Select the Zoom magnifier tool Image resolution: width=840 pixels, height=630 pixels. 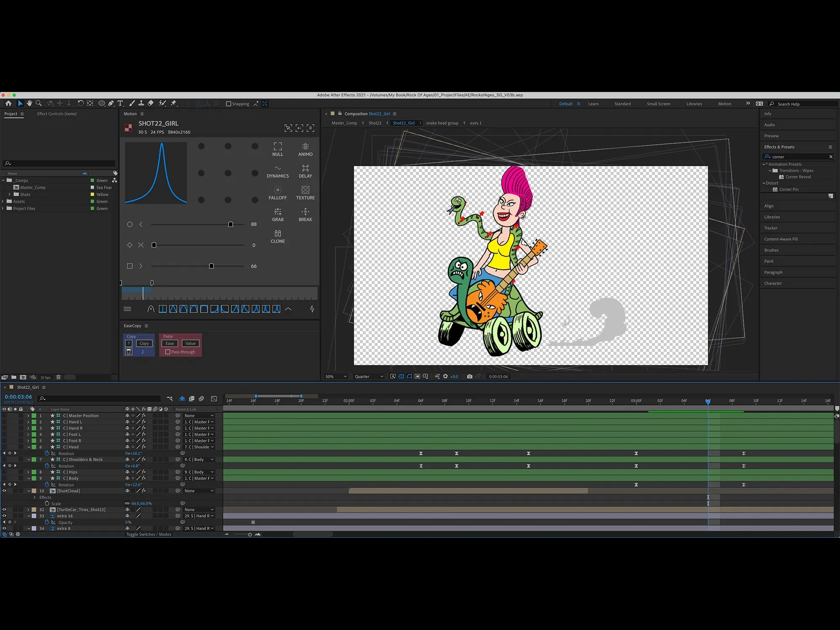[x=39, y=103]
